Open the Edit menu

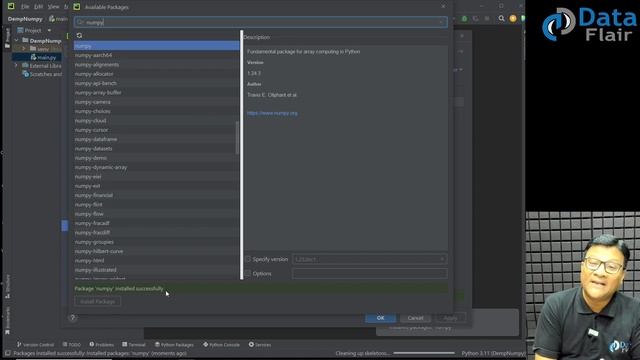(x=38, y=7)
